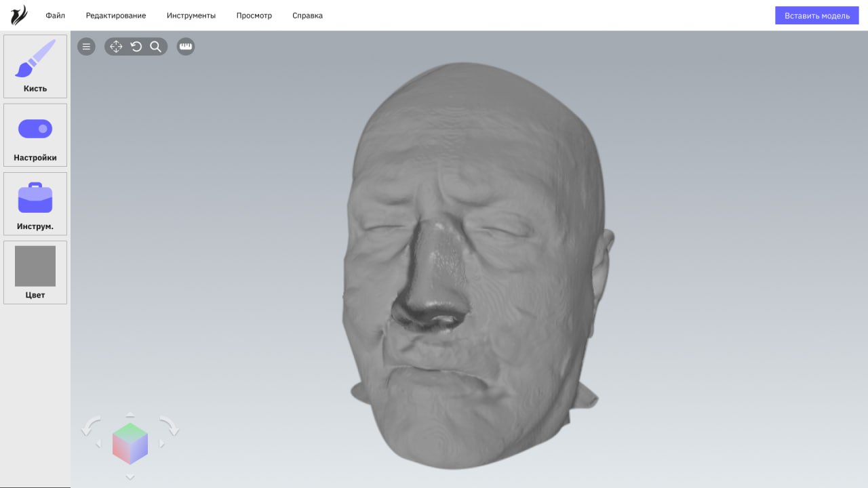Rotate view counterclockwise with curved left arrow

[91, 426]
